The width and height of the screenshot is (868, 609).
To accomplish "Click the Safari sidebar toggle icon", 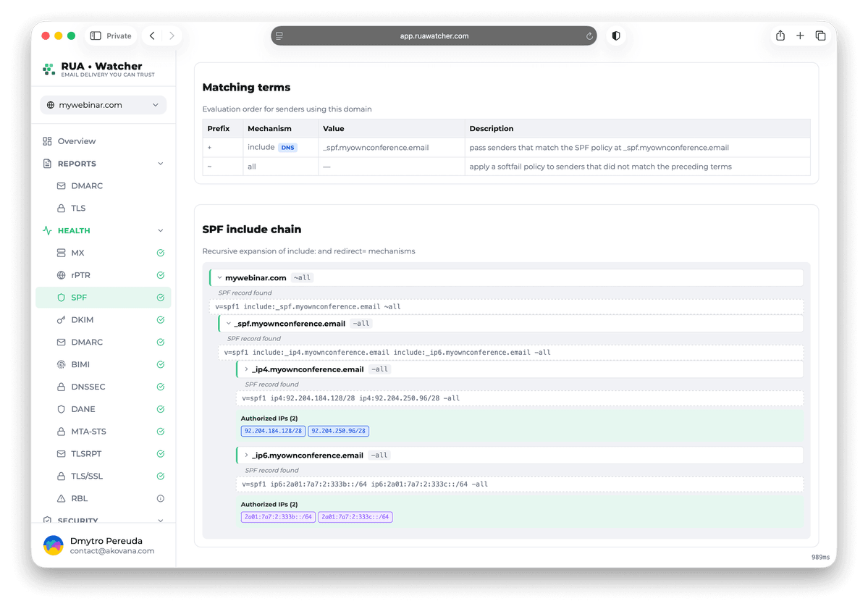I will (96, 36).
